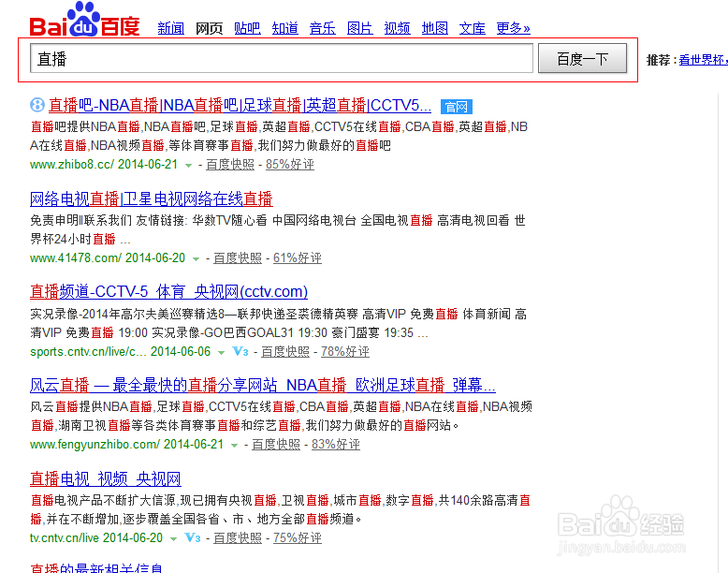Image resolution: width=728 pixels, height=573 pixels.
Task: Expand the arrow after www.41478.com date
Action: click(196, 258)
